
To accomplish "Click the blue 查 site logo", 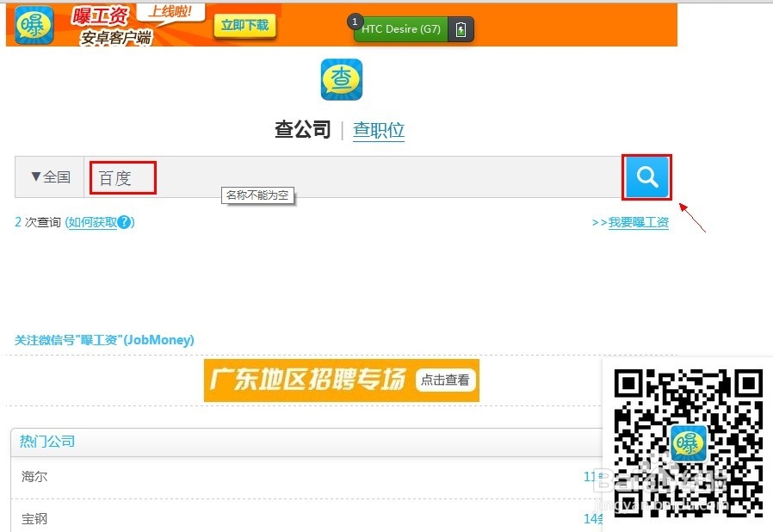I will coord(341,80).
